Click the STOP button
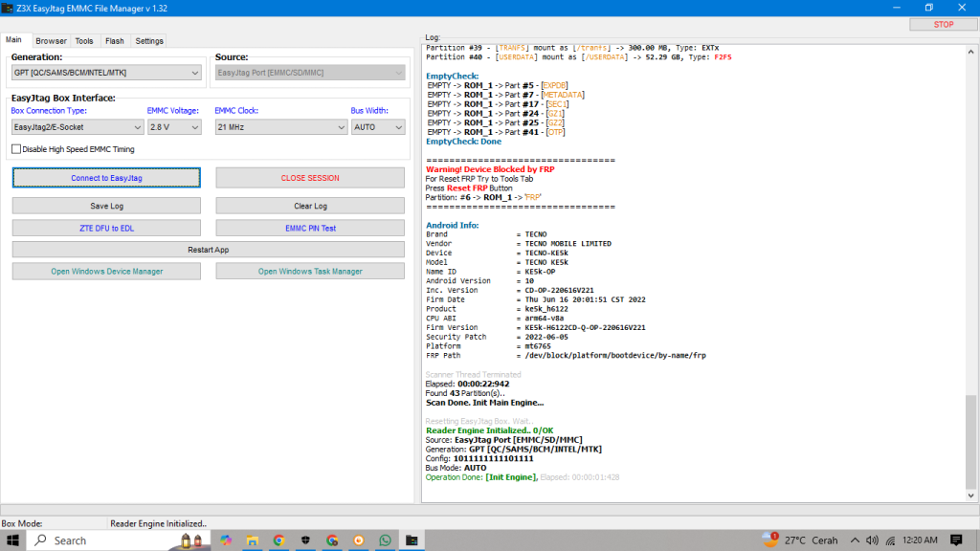Viewport: 980px width, 551px height. click(943, 24)
